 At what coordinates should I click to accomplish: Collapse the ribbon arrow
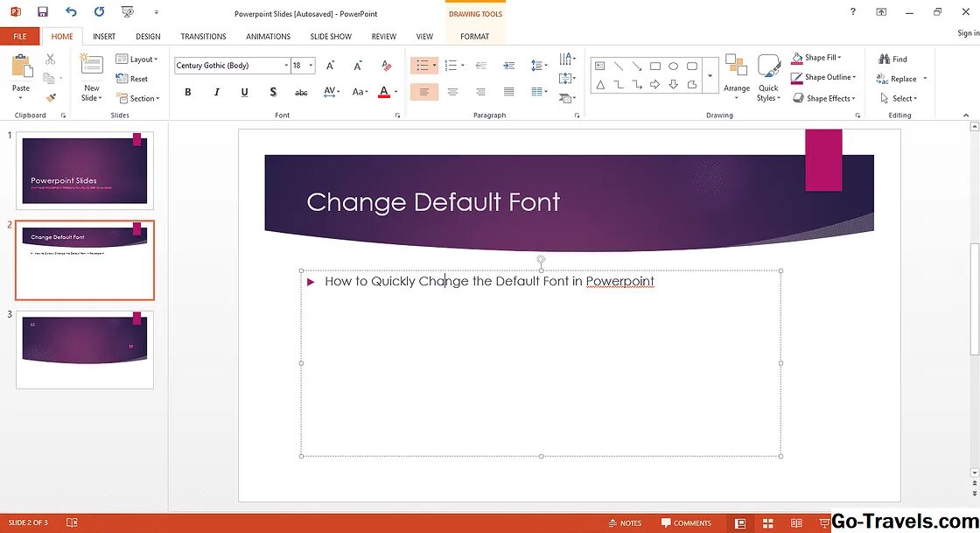click(x=966, y=115)
